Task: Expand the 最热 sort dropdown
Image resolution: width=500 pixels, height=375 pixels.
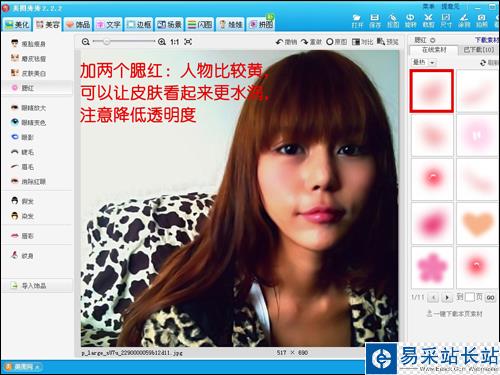Action: coord(424,62)
